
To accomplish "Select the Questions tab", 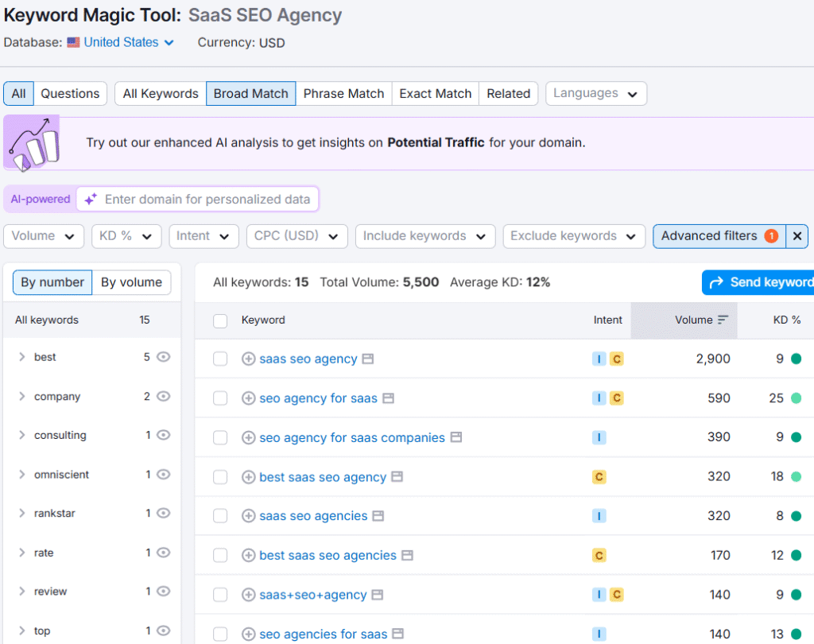I will tap(70, 94).
